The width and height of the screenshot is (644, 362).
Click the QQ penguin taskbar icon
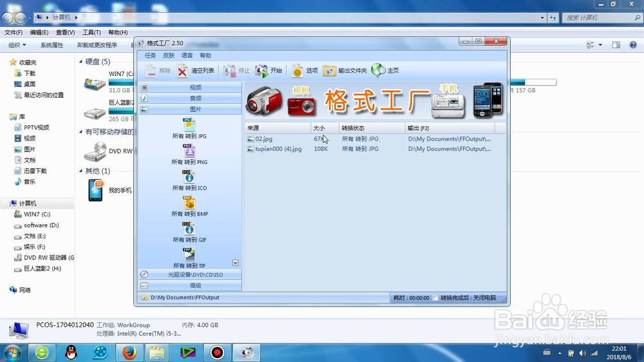click(71, 352)
